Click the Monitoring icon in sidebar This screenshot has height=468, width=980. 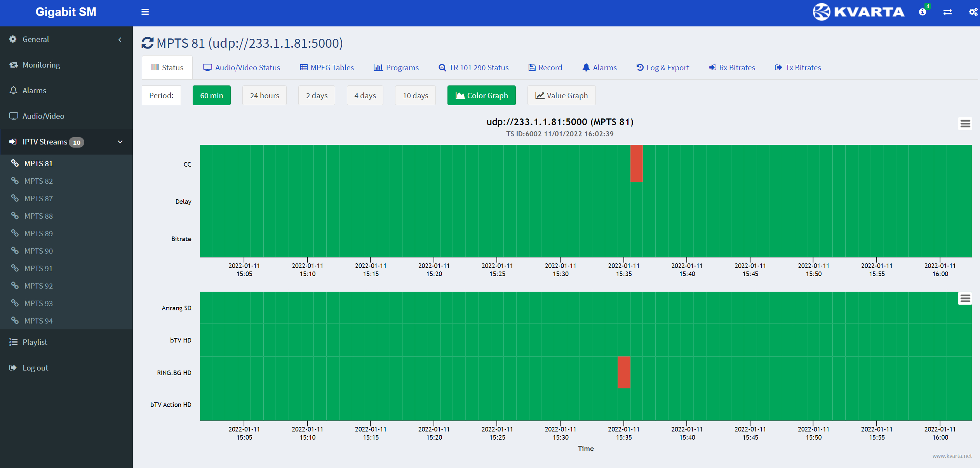pos(14,65)
